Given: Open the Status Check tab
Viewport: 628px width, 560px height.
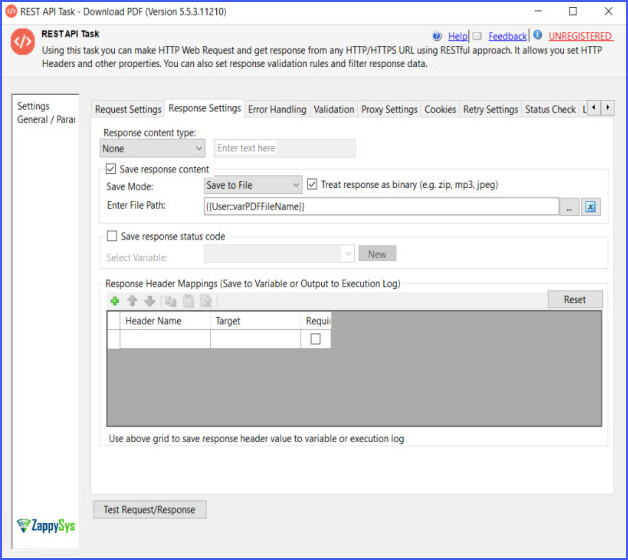Looking at the screenshot, I should (x=550, y=109).
